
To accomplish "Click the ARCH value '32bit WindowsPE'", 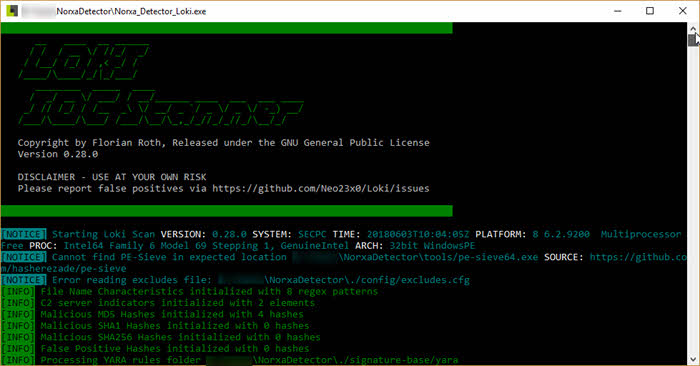I will coord(432,246).
